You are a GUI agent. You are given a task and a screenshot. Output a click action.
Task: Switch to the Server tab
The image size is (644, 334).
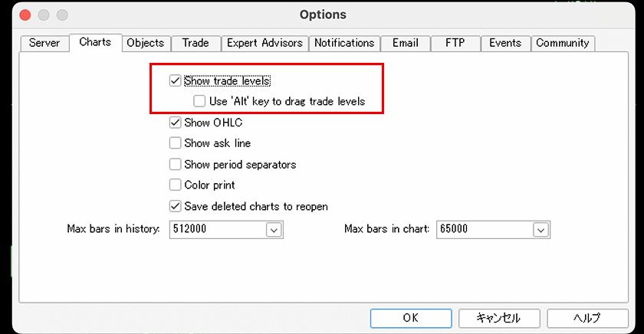pos(44,44)
